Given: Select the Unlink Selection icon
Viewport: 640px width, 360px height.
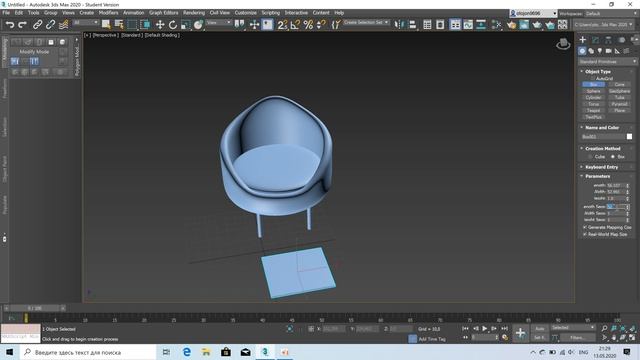Looking at the screenshot, I should (50, 24).
